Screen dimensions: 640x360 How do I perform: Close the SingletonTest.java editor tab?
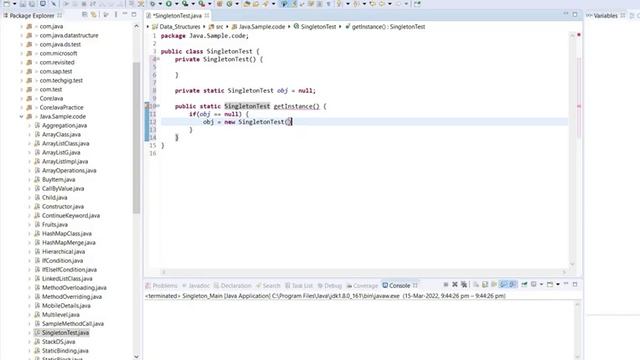point(207,16)
